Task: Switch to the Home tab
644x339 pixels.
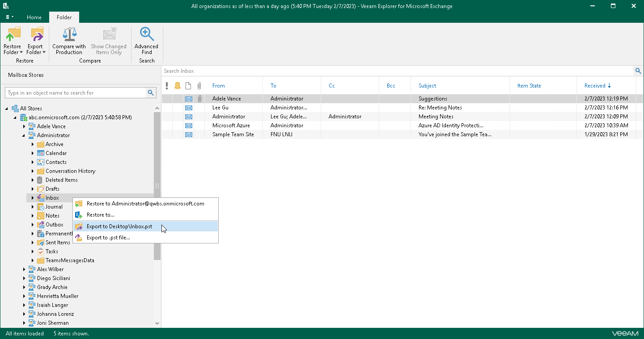Action: 34,17
